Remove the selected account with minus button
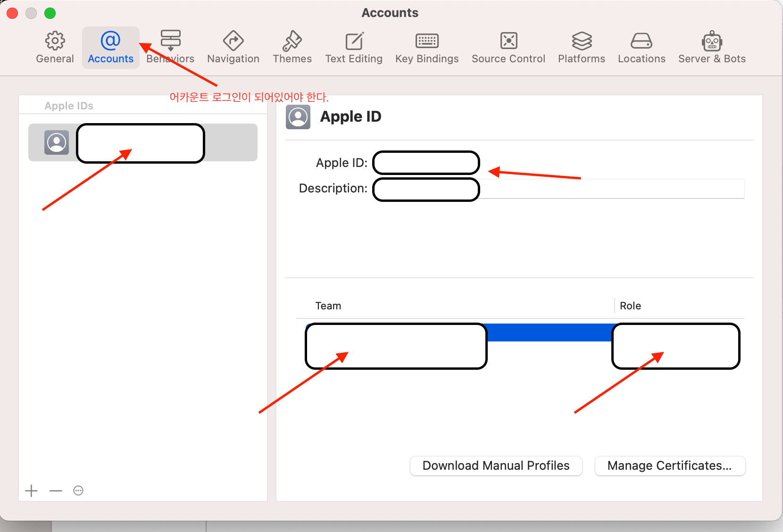The height and width of the screenshot is (532, 783). pos(56,491)
